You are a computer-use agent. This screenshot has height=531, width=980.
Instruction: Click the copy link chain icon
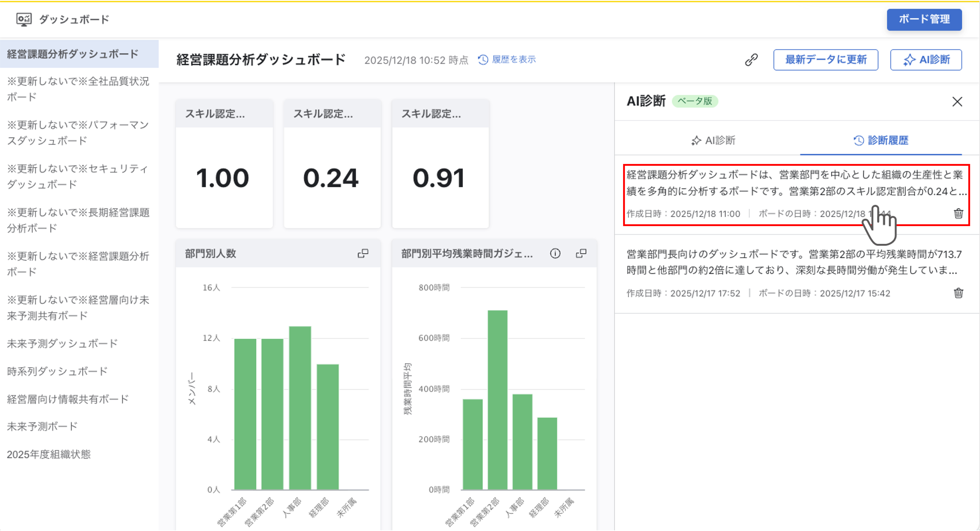click(751, 60)
